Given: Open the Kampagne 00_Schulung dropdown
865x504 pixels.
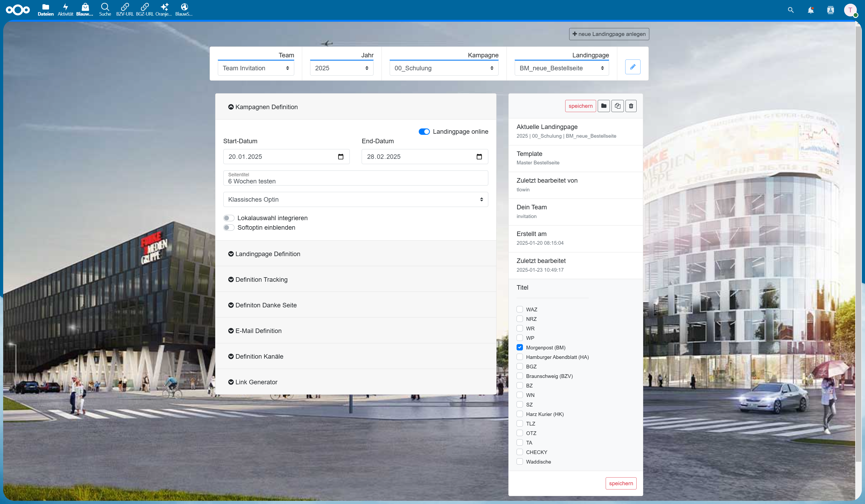Looking at the screenshot, I should [x=444, y=68].
